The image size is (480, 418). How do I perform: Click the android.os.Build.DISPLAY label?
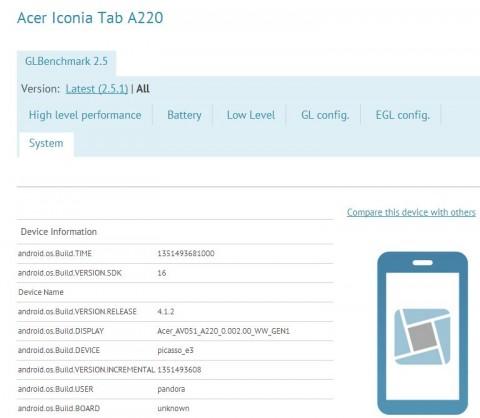61,331
